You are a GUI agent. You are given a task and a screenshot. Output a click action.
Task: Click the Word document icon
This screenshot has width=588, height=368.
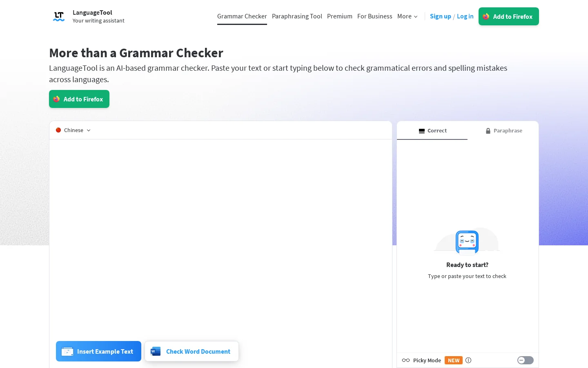156,351
